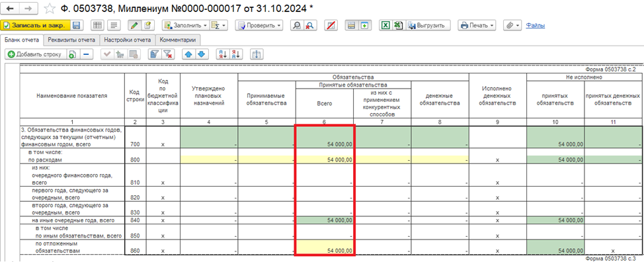The height and width of the screenshot is (262, 644).
Task: Mark the report as favorite with the star
Action: coord(50,8)
